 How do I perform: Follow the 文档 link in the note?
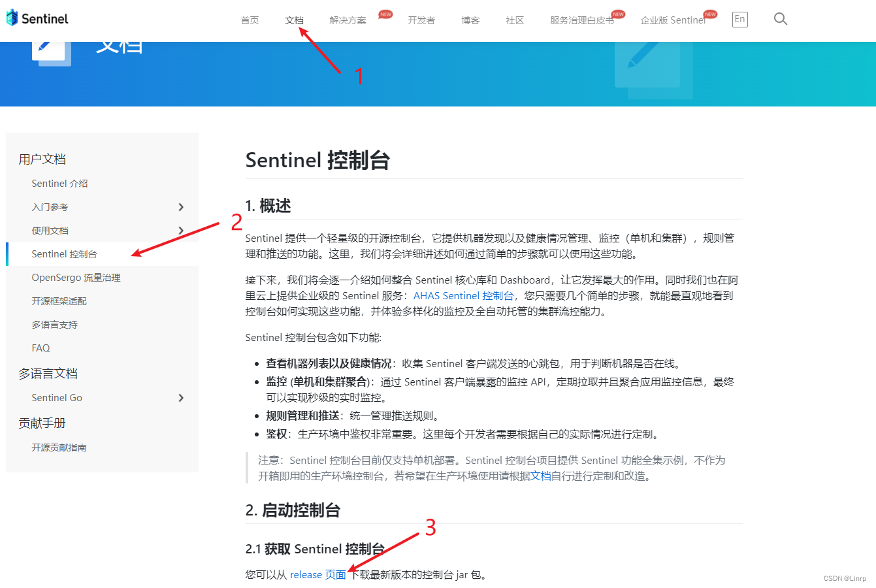point(540,476)
